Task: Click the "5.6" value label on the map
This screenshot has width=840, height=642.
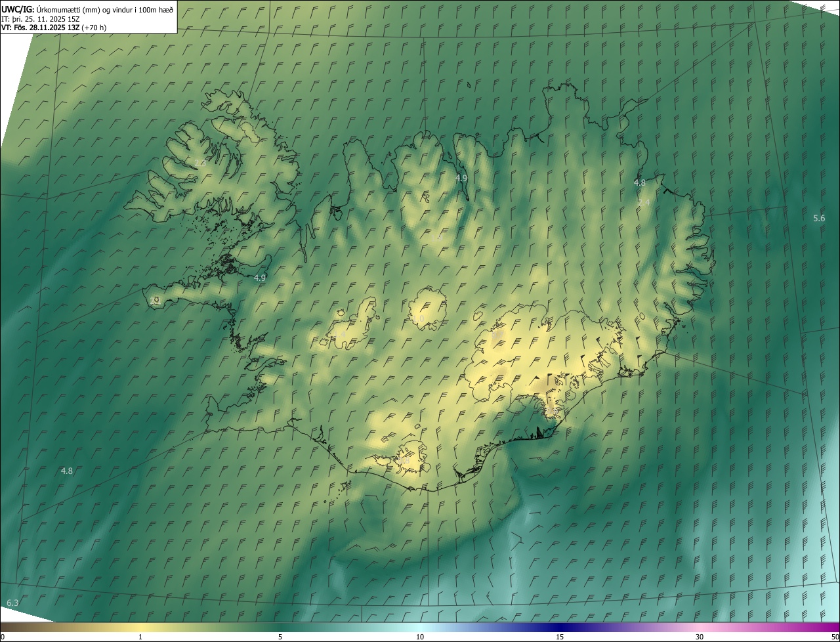Action: tap(819, 218)
